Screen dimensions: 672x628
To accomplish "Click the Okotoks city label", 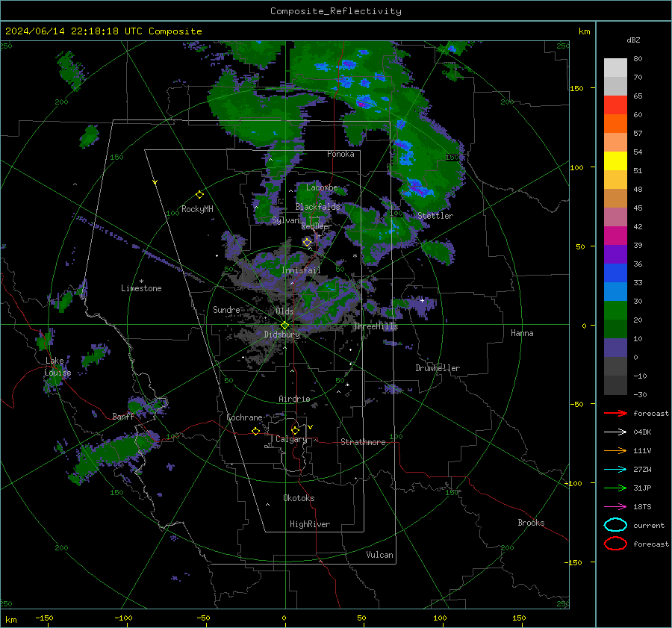I will point(299,497).
